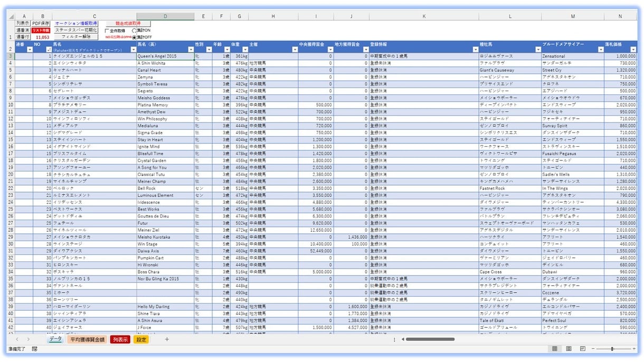
Task: Click the 通番消 button
Action: pyautogui.click(x=23, y=31)
